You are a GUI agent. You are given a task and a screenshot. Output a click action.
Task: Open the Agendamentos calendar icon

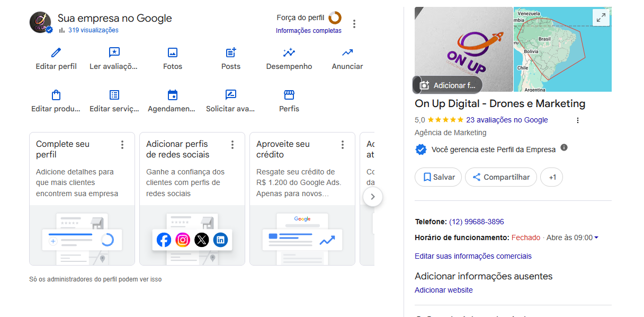pos(173,95)
